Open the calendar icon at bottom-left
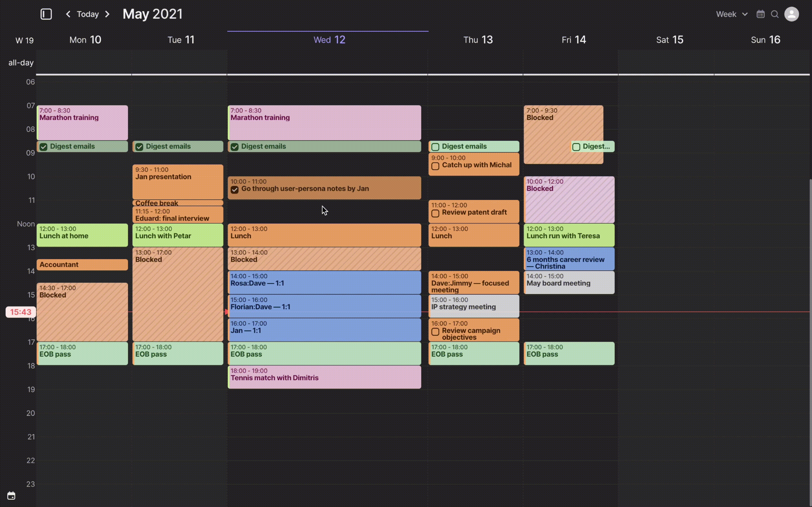This screenshot has height=507, width=812. point(11,495)
